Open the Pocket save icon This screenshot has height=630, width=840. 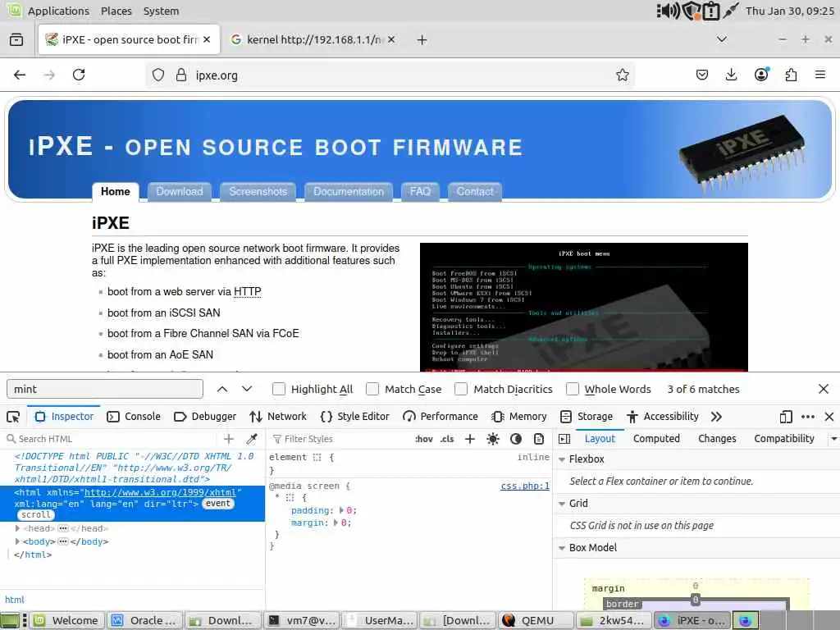pos(702,75)
